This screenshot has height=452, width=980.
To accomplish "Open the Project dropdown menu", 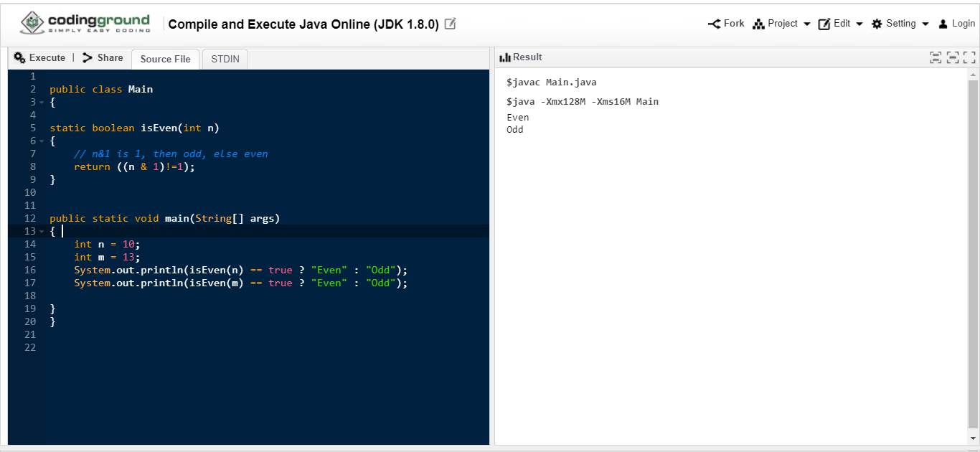I will pos(781,24).
